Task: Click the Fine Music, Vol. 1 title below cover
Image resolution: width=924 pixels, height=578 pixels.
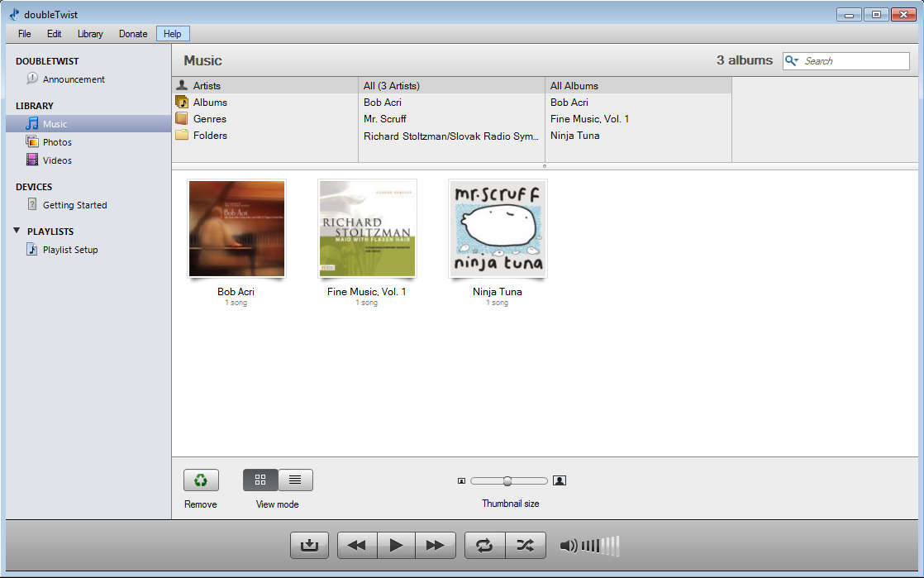Action: (x=366, y=291)
